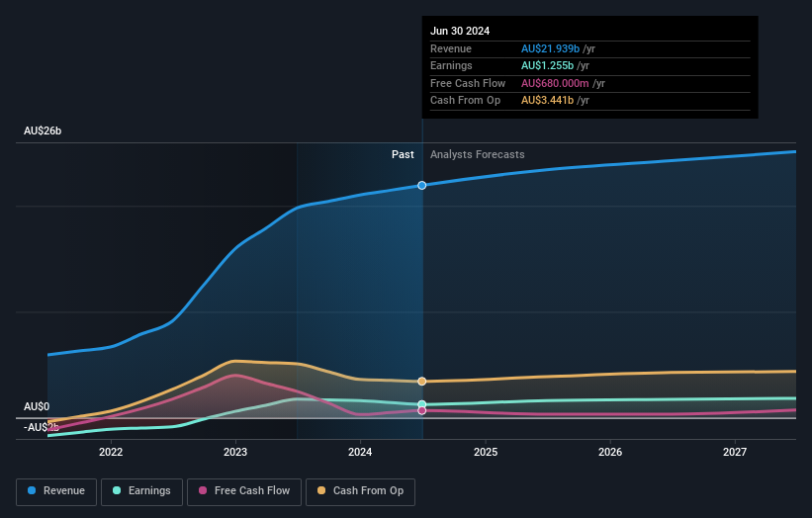Click the 'Revenue' row label in tooltip
The image size is (812, 518).
(x=451, y=48)
